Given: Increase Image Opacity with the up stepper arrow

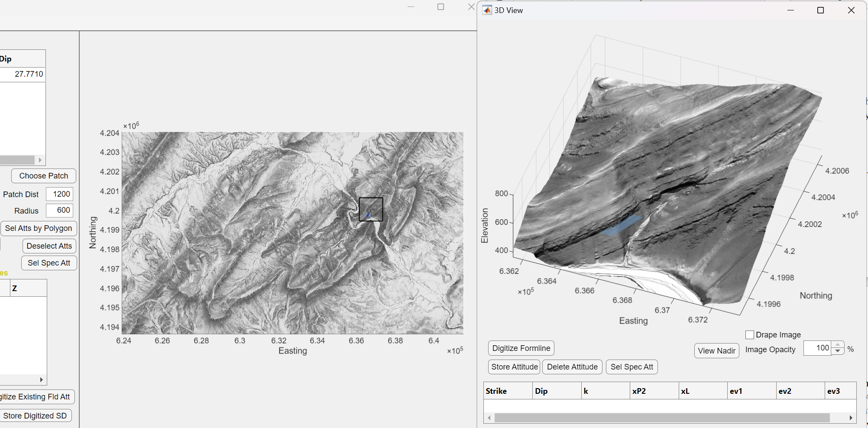Looking at the screenshot, I should 838,345.
